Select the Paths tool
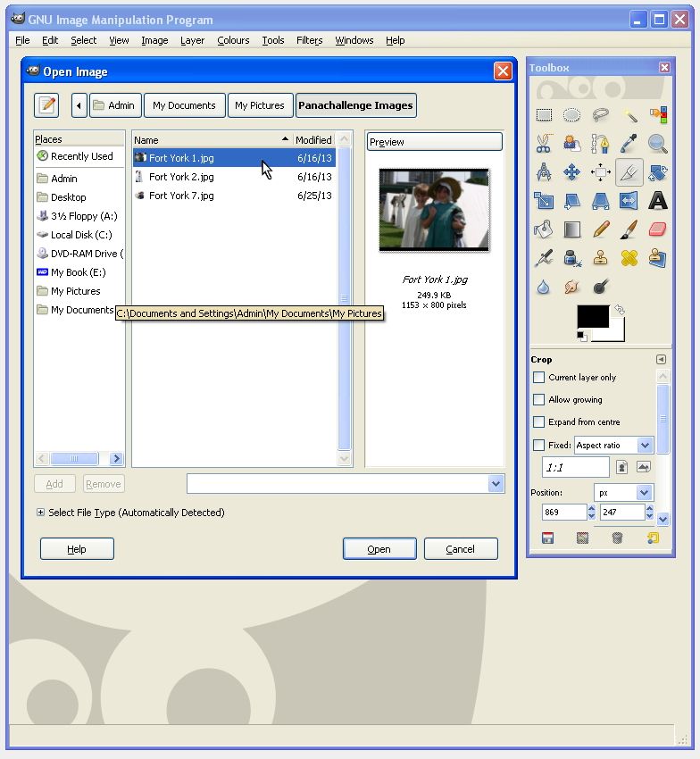This screenshot has height=759, width=700. pos(600,144)
